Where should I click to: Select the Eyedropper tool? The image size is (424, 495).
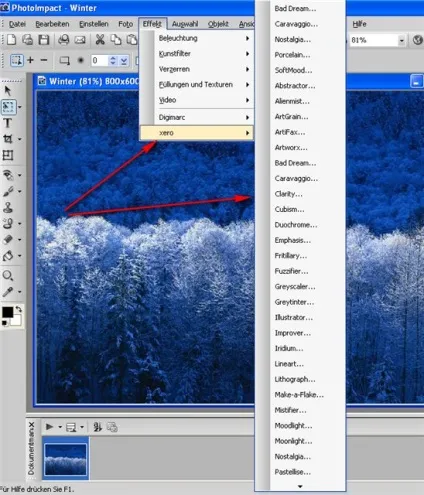(8, 292)
